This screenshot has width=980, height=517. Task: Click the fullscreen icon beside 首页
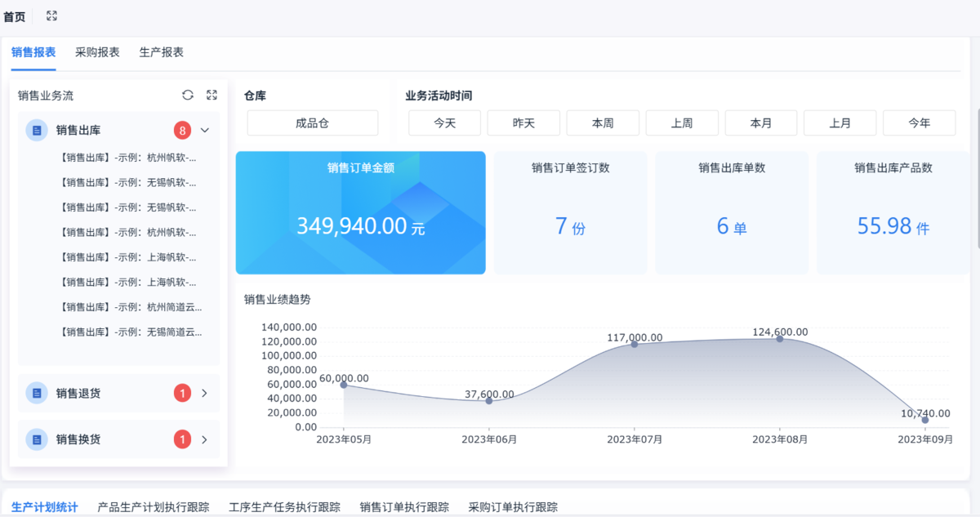[x=51, y=16]
